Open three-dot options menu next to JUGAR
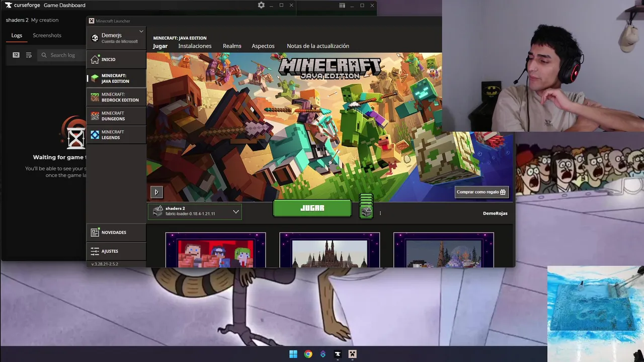Viewport: 644px width, 362px height. tap(380, 213)
